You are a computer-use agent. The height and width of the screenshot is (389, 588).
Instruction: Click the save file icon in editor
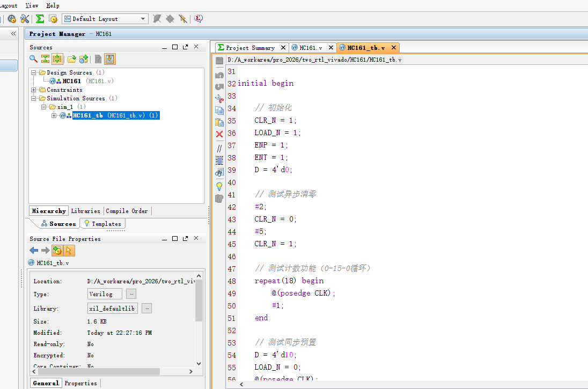pyautogui.click(x=219, y=61)
